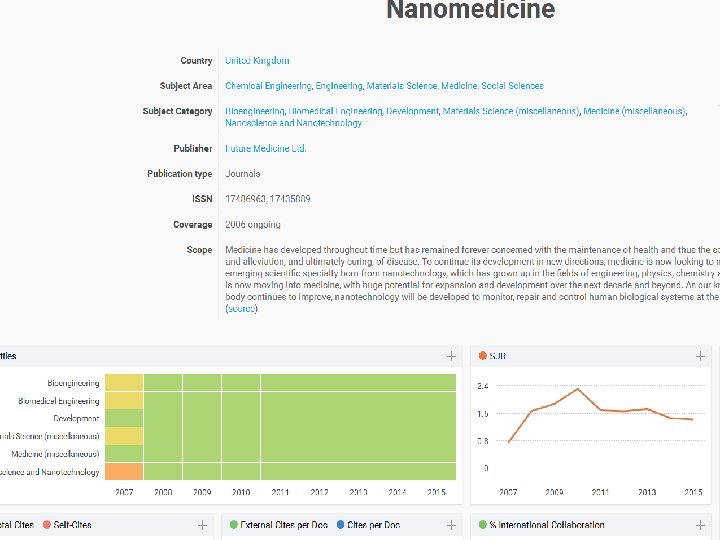Click plus icon on Cites per Doc widget

tap(451, 525)
